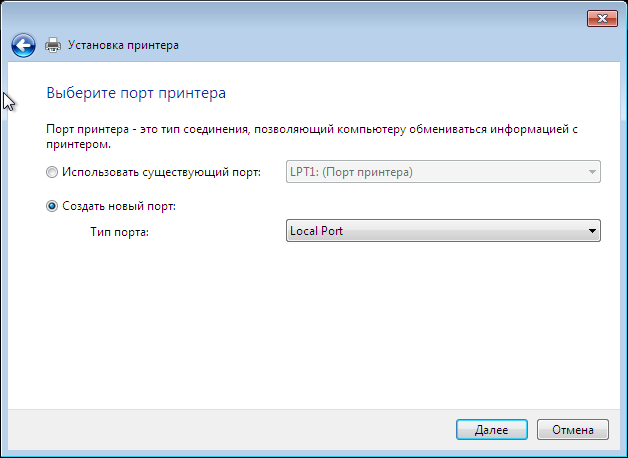Click the "Создать новый порт:" label text
Image resolution: width=628 pixels, height=458 pixels.
[x=118, y=206]
